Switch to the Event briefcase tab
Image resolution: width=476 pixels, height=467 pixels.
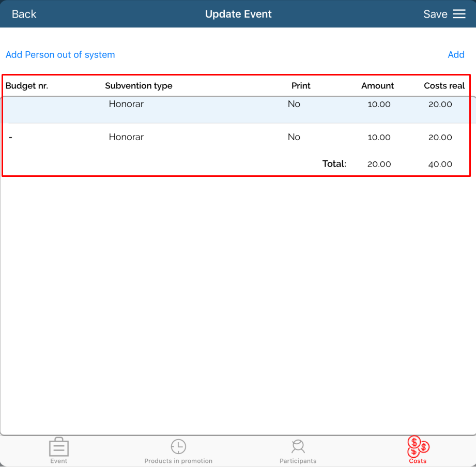(59, 448)
